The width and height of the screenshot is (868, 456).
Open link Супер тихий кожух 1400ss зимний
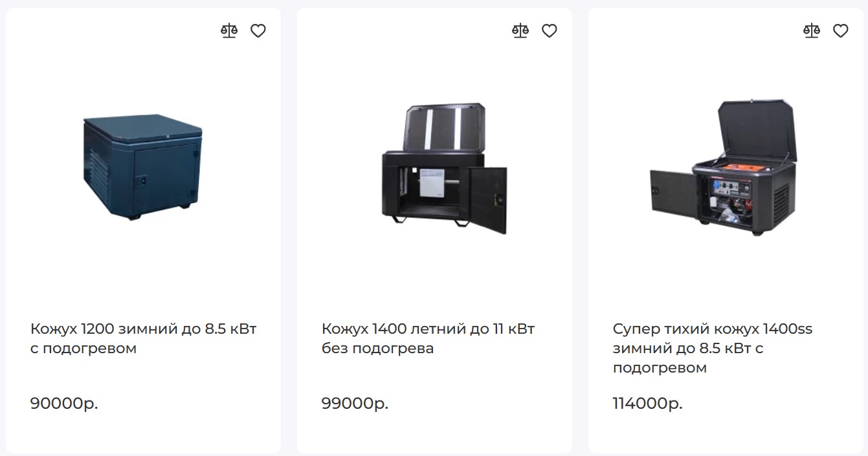coord(713,348)
